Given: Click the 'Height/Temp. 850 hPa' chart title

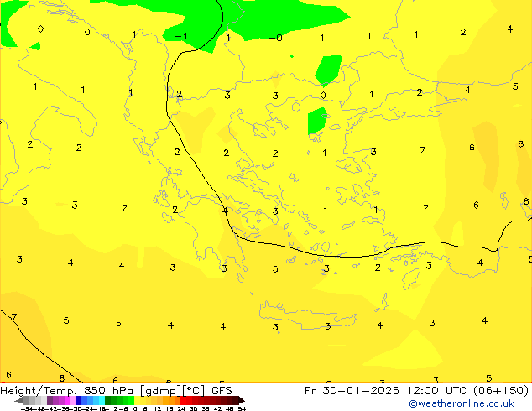Looking at the screenshot, I should point(68,391).
